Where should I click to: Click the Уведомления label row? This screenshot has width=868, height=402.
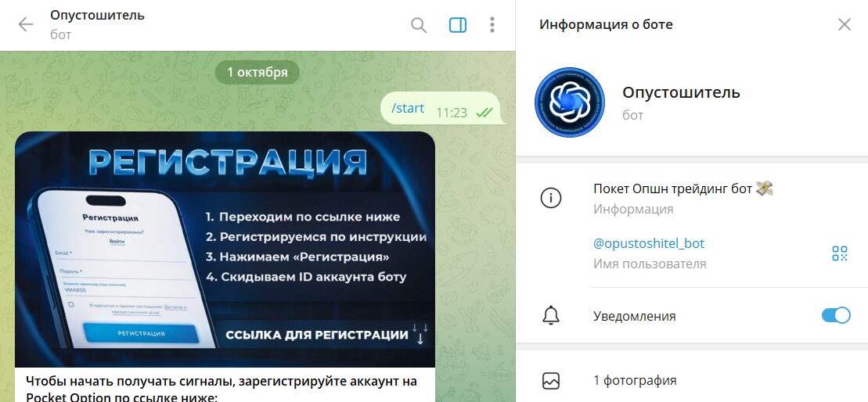coord(692,316)
